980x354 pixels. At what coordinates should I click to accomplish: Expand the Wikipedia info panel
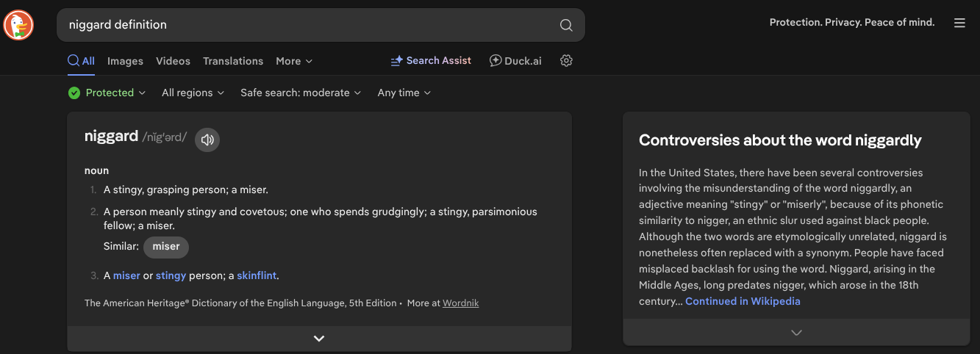tap(796, 333)
